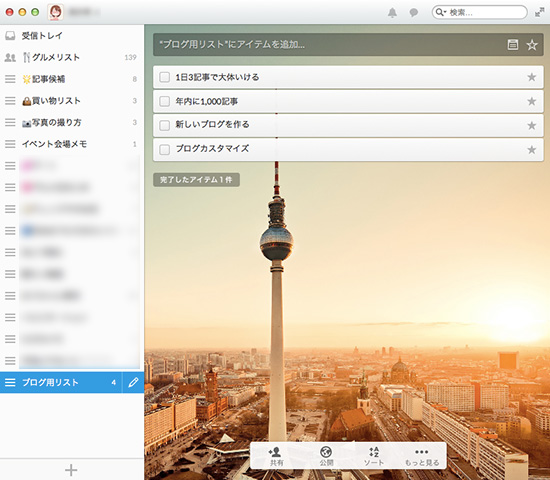Star the 新しいブログを作る task
Screen dimensions: 550x480
pyautogui.click(x=532, y=125)
